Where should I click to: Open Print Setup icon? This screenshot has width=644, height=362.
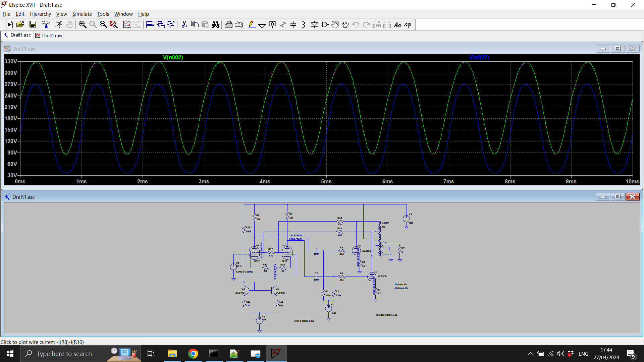(x=239, y=24)
